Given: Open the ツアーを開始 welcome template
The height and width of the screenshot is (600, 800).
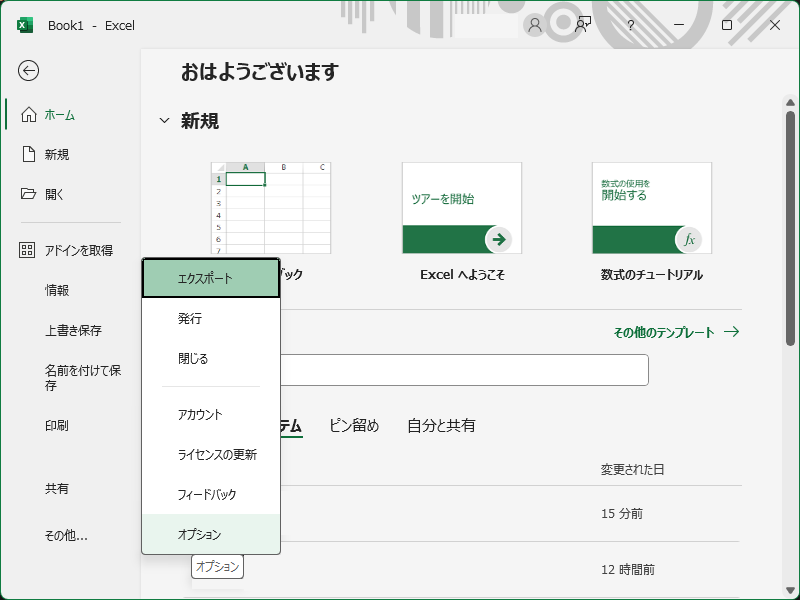Looking at the screenshot, I should 462,208.
